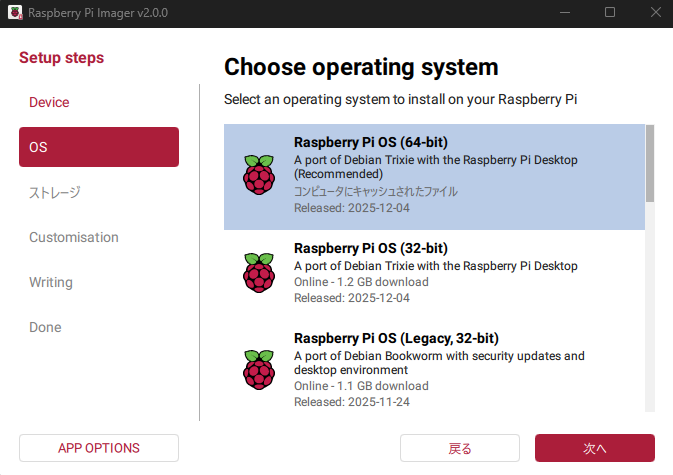Click the Raspberry Pi OS (64-bit) raspberry icon
This screenshot has width=673, height=475.
258,175
